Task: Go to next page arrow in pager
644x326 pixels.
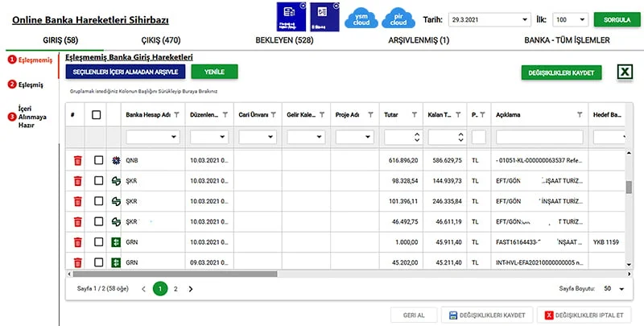Action: pos(191,288)
